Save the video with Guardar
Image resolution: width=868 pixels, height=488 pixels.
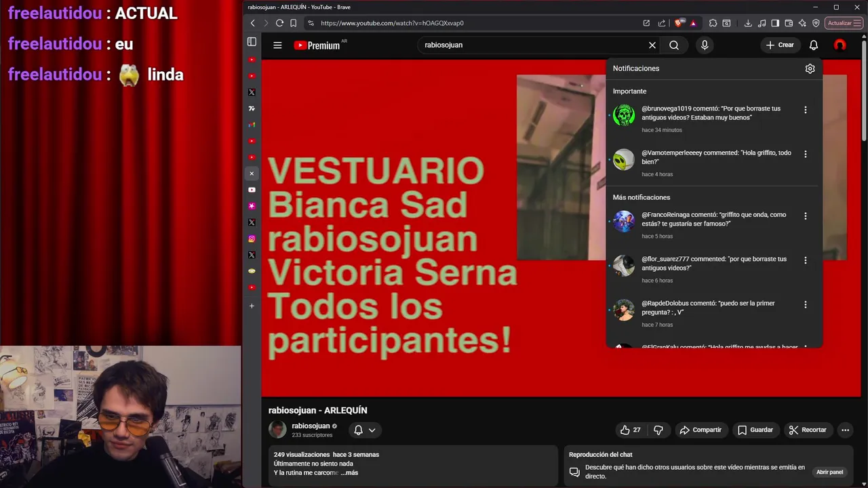point(755,430)
